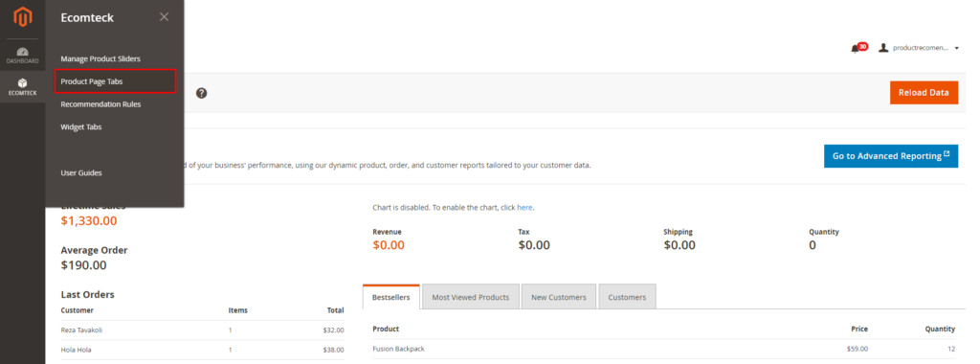Click the $1,330.00 lifetime sales value

[x=89, y=220]
